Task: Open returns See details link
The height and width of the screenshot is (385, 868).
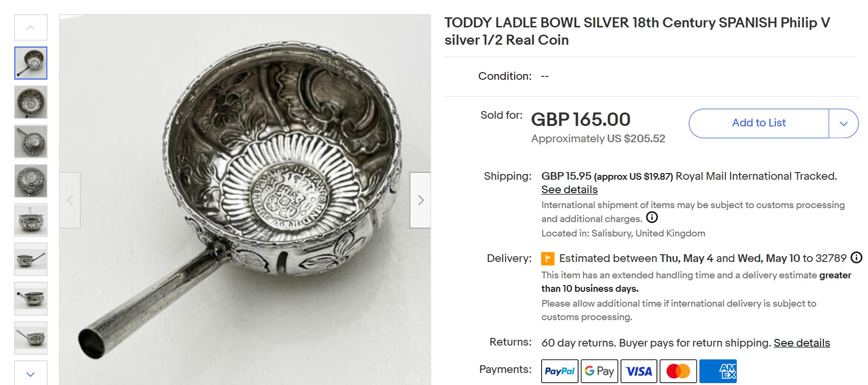Action: (x=803, y=343)
